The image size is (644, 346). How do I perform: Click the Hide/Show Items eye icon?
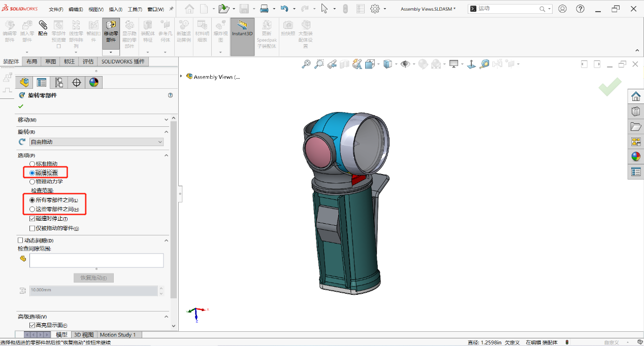point(405,64)
